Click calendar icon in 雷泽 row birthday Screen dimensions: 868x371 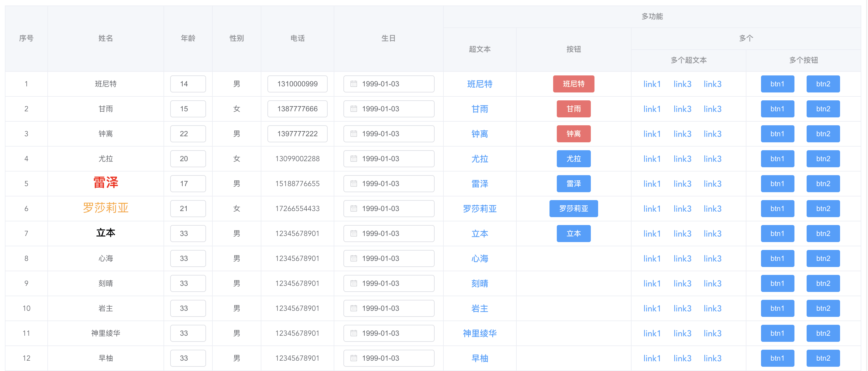[353, 184]
